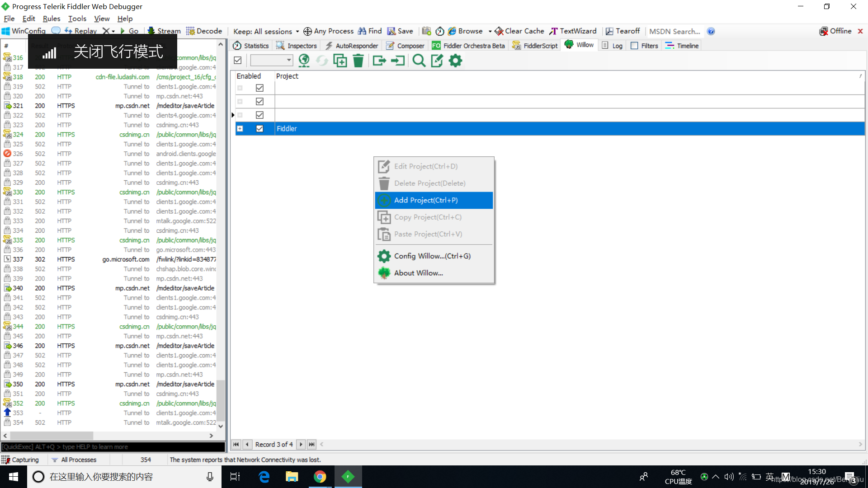This screenshot has width=868, height=488.
Task: Toggle Stream mode in toolbar
Action: (x=164, y=31)
